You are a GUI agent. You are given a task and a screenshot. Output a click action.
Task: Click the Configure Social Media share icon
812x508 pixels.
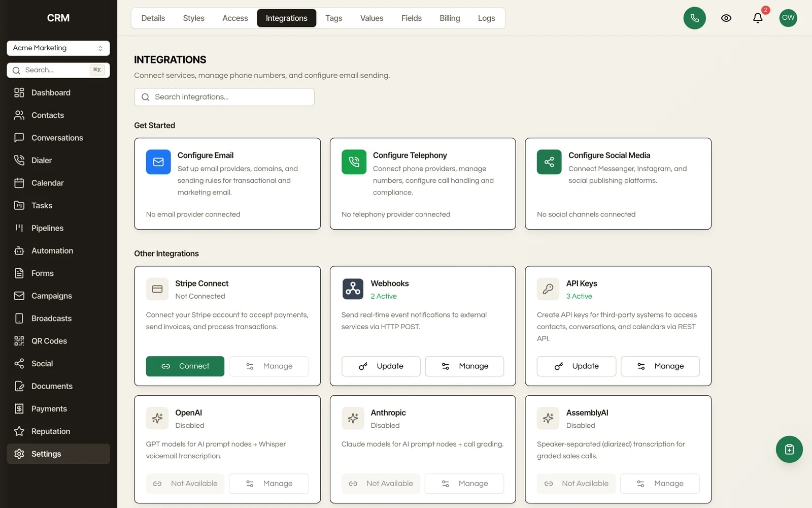click(549, 162)
